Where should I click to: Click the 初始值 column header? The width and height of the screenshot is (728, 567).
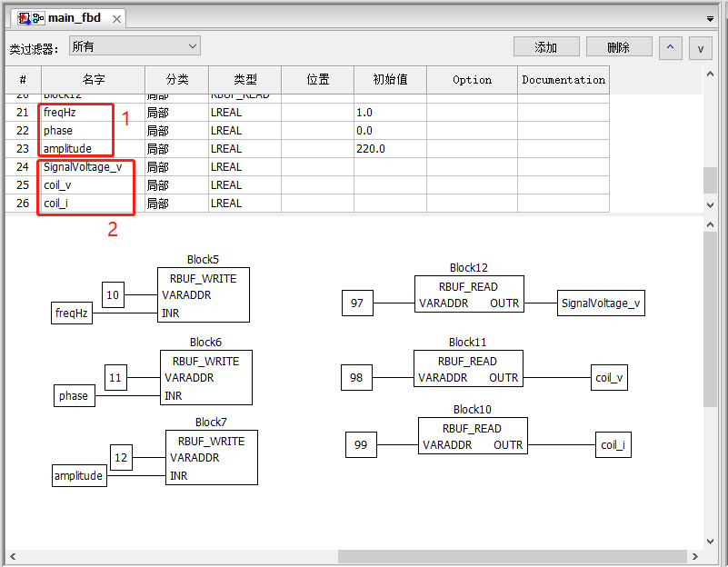click(x=391, y=80)
